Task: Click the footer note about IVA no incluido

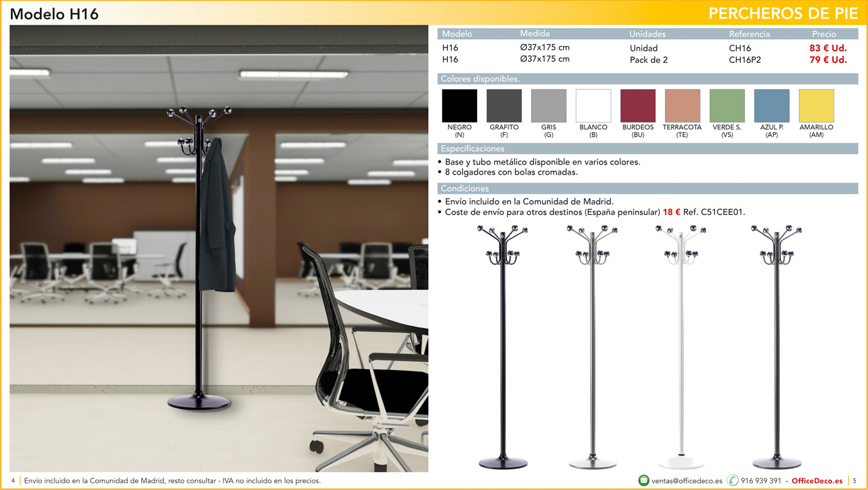Action: [x=172, y=481]
